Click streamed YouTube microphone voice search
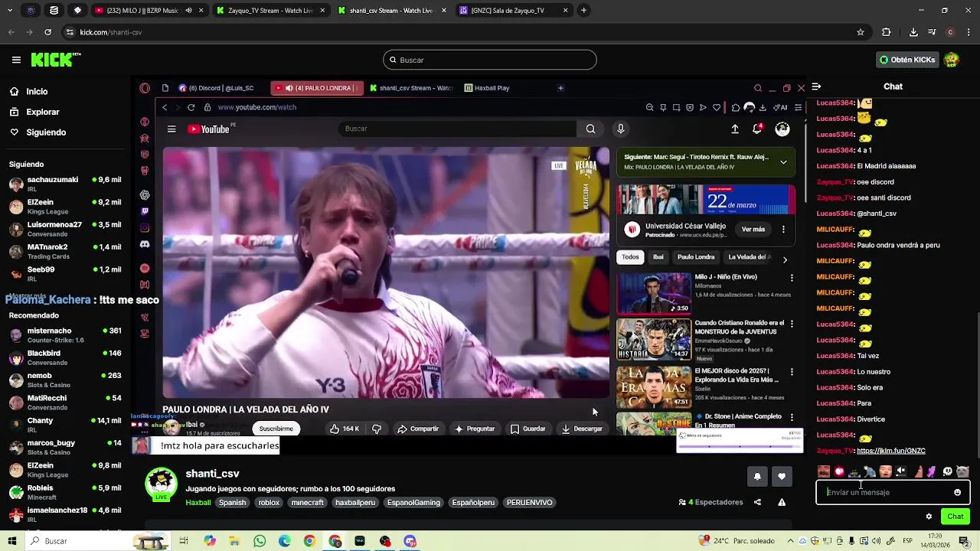980x551 pixels. tap(621, 129)
